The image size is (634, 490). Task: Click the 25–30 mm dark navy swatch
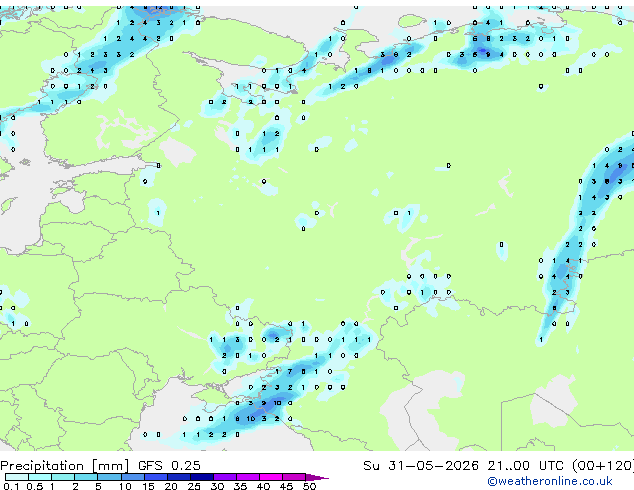coord(201,477)
